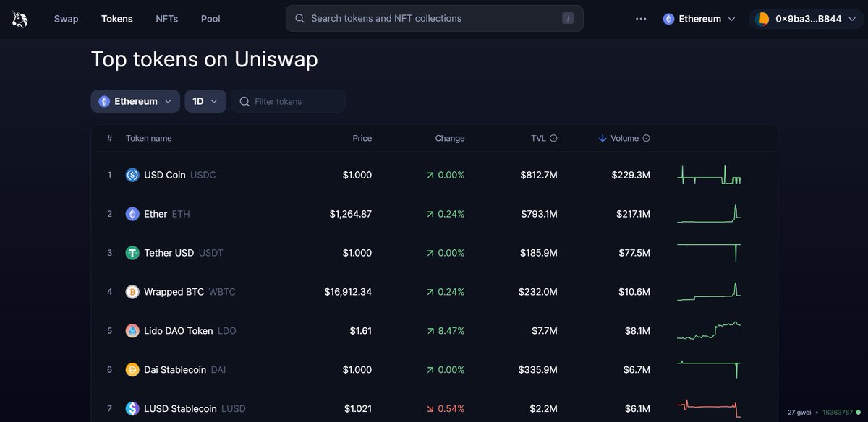Click the USD Coin volume $229.3M
This screenshot has width=868, height=422.
point(631,175)
